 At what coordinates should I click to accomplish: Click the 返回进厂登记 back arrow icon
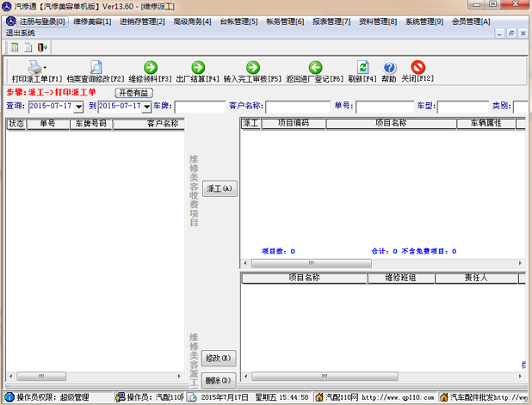coord(315,67)
